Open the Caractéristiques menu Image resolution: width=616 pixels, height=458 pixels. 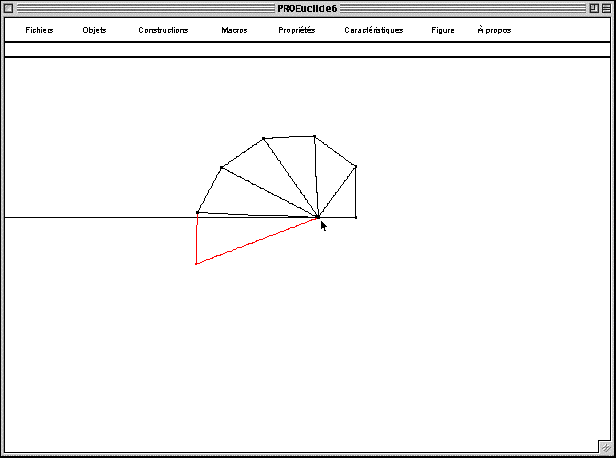pyautogui.click(x=374, y=30)
